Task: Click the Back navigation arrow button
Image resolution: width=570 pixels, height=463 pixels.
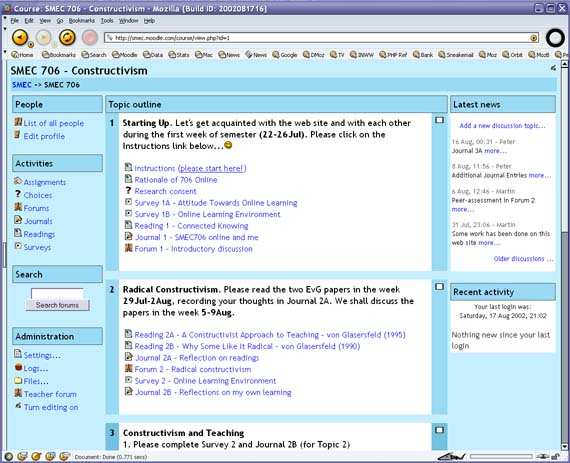Action: [x=20, y=37]
